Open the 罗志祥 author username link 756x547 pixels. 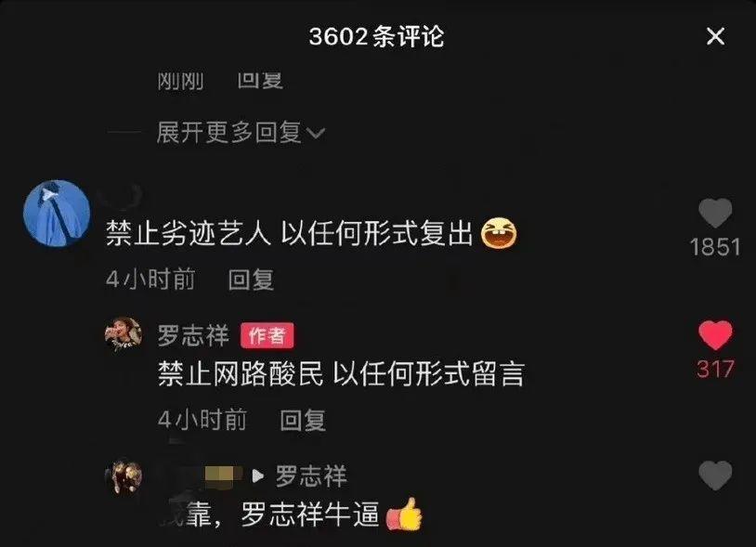point(193,335)
